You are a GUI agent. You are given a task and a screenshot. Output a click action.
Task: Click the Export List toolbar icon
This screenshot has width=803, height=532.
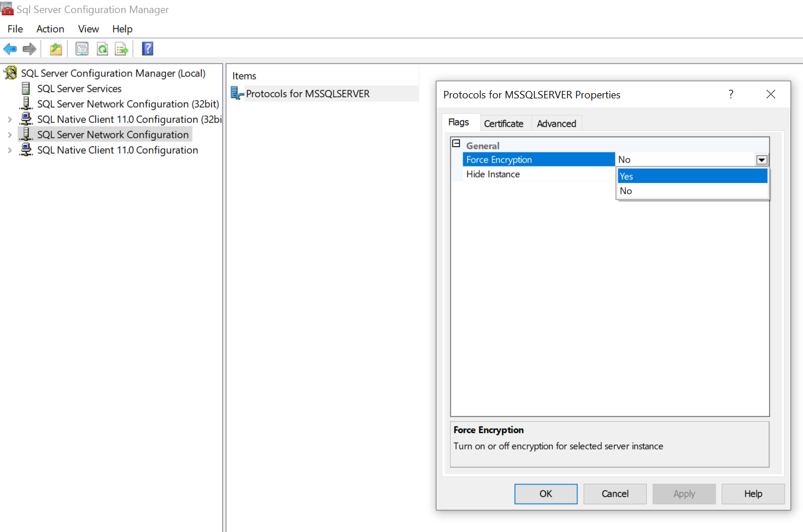click(122, 48)
